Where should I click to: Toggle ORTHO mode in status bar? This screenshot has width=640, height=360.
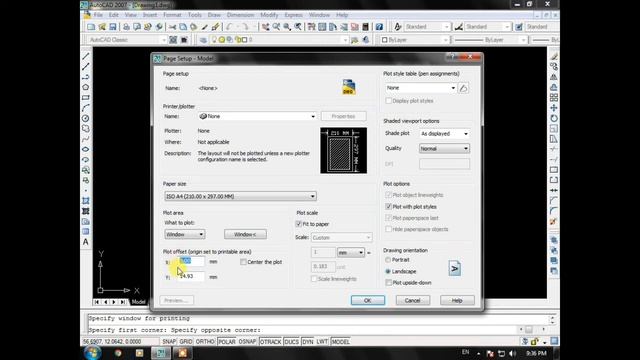click(x=205, y=342)
